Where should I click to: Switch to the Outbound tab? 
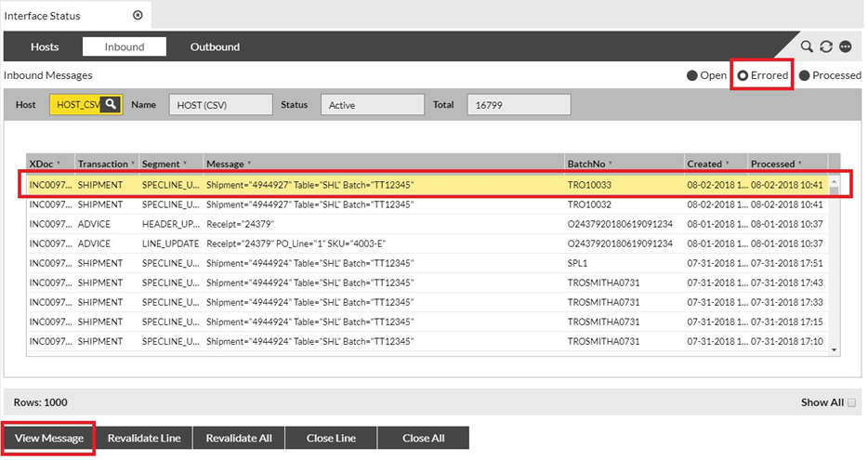(215, 46)
